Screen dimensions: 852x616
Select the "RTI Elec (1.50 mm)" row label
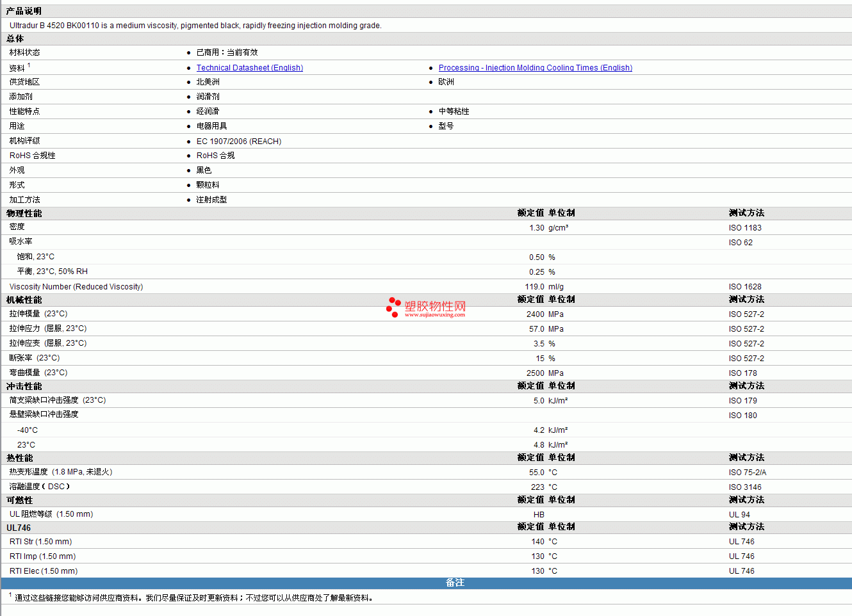(44, 571)
